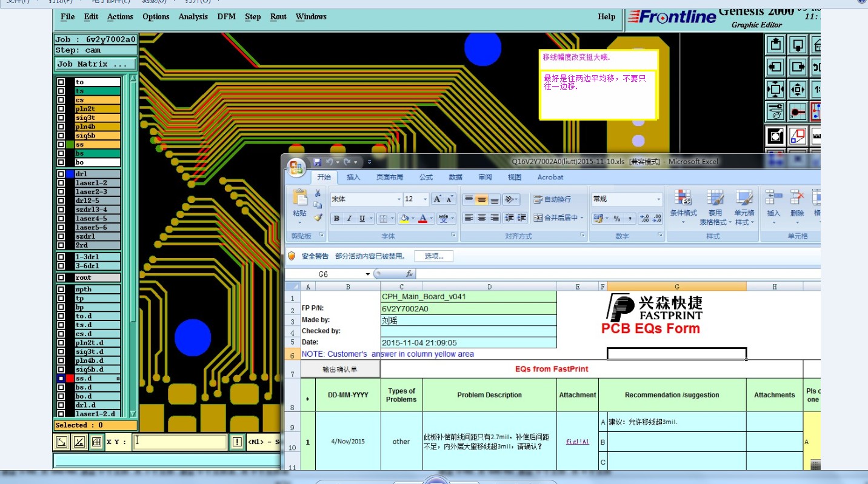This screenshot has height=484, width=868.
Task: Toggle the checkbox for layer sig3t
Action: click(61, 118)
